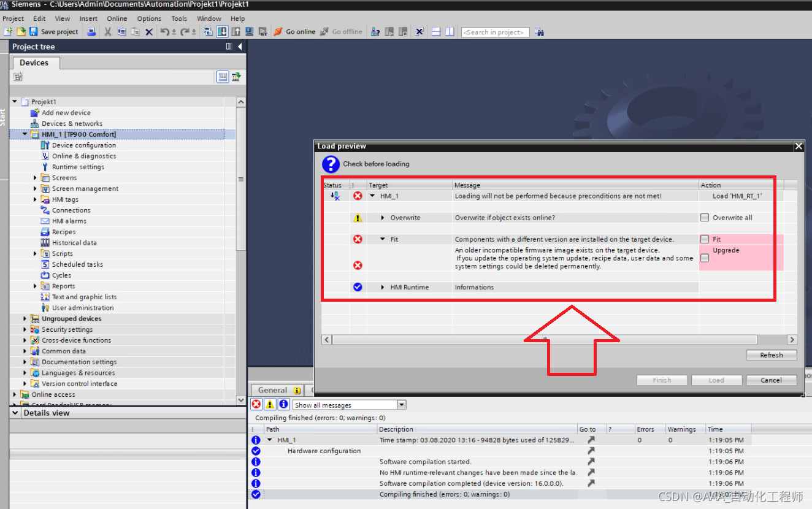Click the Compile toolbar icon
This screenshot has width=812, height=509.
pyautogui.click(x=208, y=32)
